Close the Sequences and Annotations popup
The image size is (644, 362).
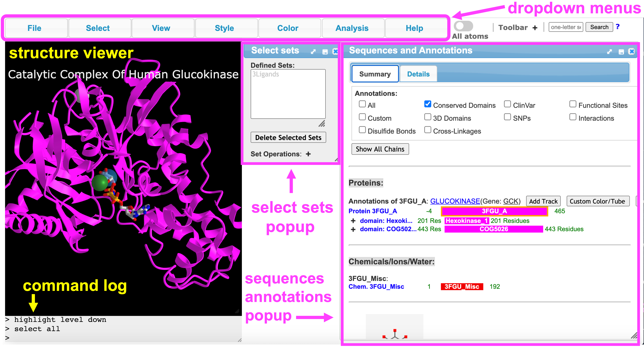click(631, 51)
